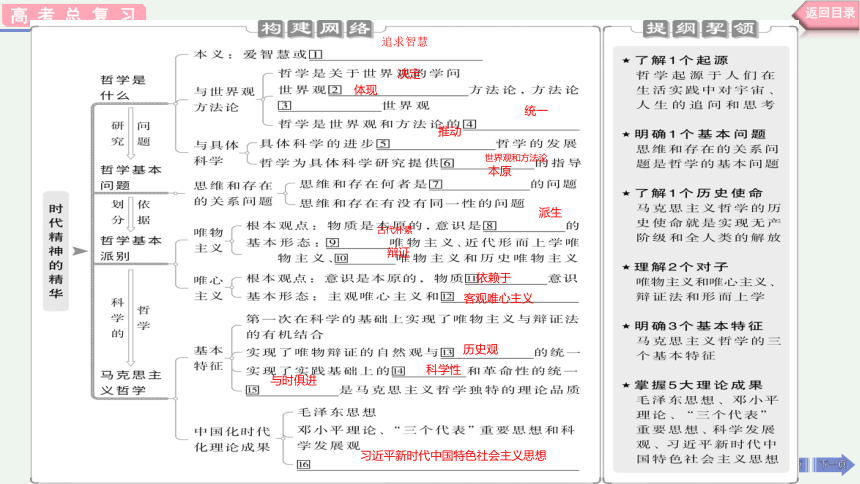
Task: Click the 掌握5大理论成果 bullet heading
Action: point(699,385)
